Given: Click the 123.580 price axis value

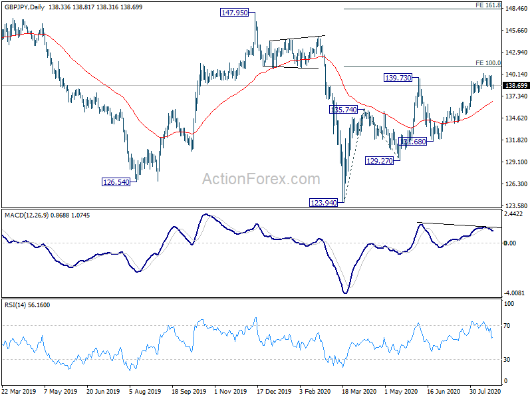Looking at the screenshot, I should point(516,206).
